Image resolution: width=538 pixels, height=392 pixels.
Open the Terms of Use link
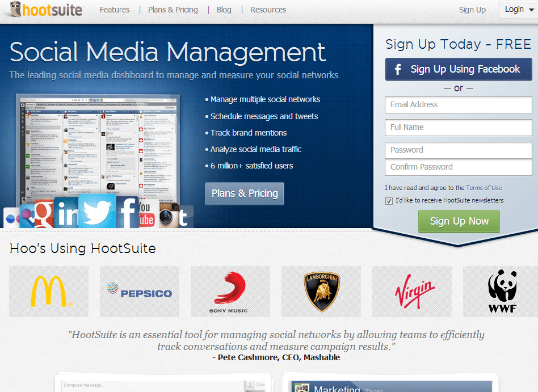point(484,188)
